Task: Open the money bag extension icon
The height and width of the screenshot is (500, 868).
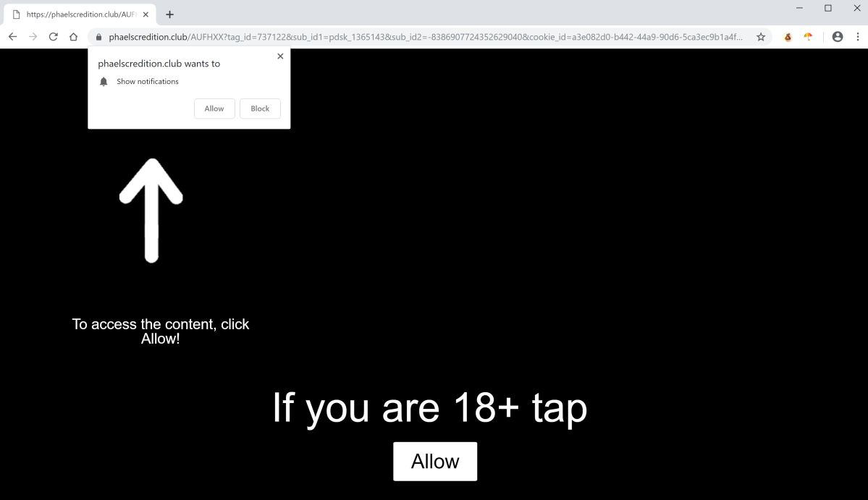Action: tap(788, 37)
